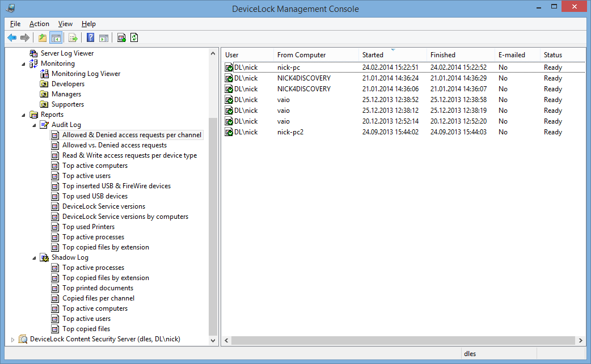Collapse the Audit Log tree node
The height and width of the screenshot is (364, 591).
coord(34,125)
